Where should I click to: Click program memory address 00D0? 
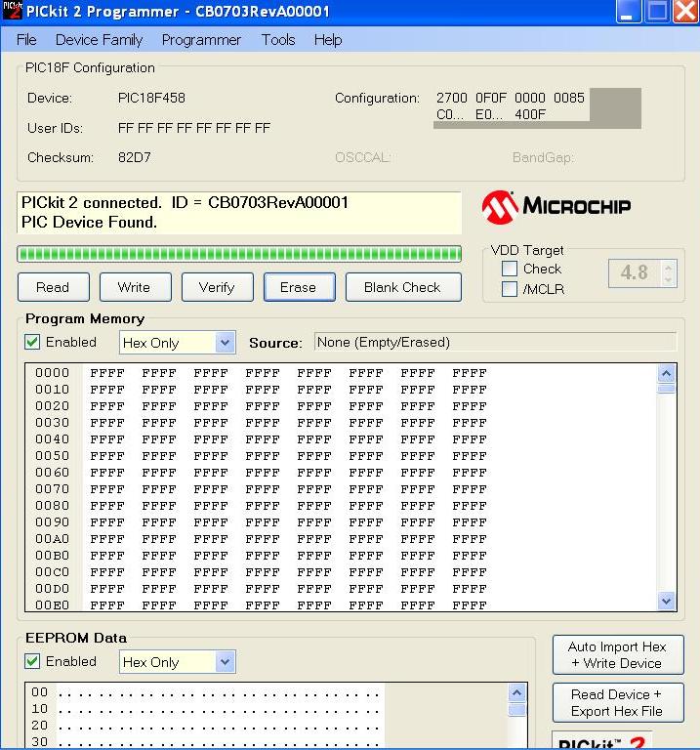pyautogui.click(x=52, y=589)
